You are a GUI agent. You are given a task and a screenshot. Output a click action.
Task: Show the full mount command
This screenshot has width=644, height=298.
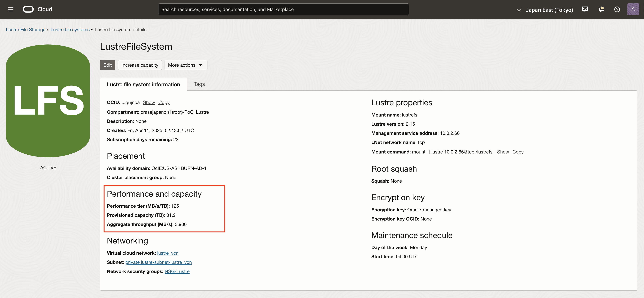tap(503, 152)
